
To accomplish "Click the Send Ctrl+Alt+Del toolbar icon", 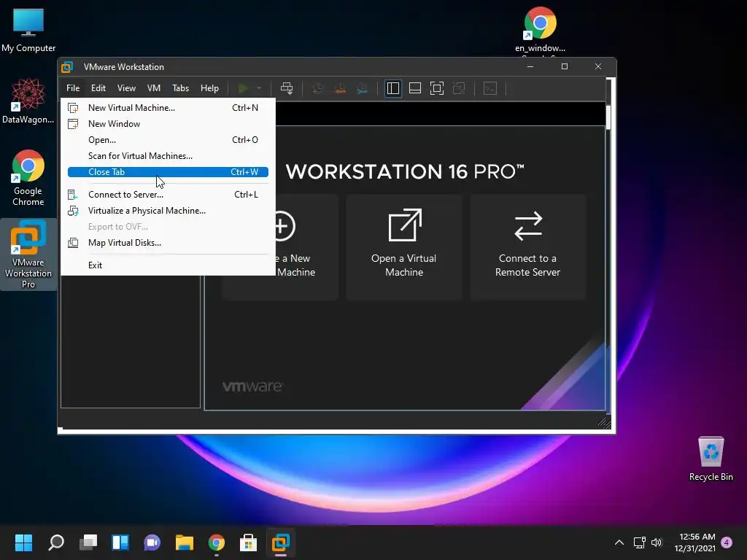I will coord(287,88).
